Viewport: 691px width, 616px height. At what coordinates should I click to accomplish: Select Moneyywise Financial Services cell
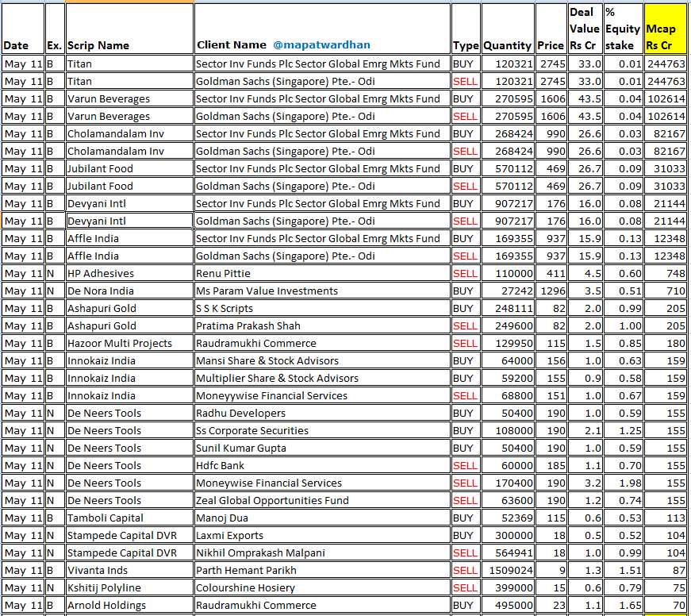coord(322,396)
